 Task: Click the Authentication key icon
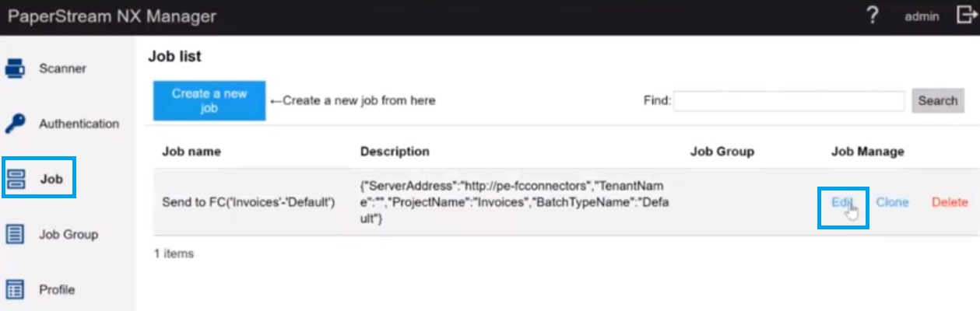[x=16, y=124]
